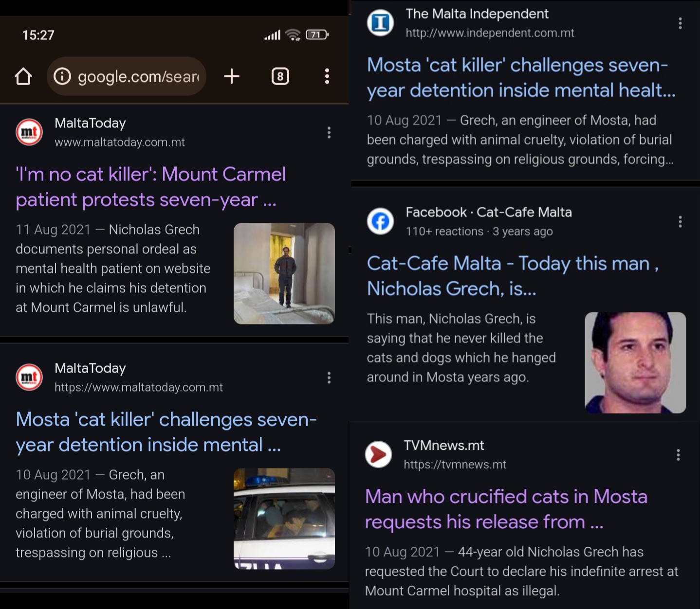Open the tab switcher showing 8
The height and width of the screenshot is (609, 700).
click(280, 76)
